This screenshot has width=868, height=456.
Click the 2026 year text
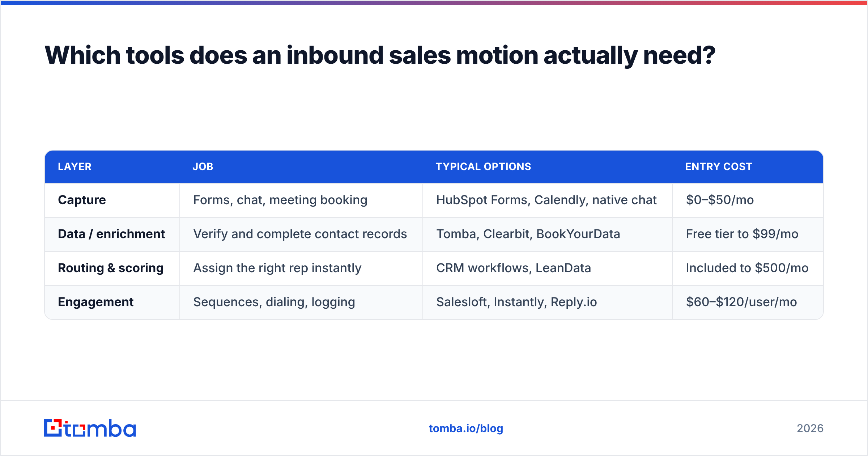coord(810,428)
